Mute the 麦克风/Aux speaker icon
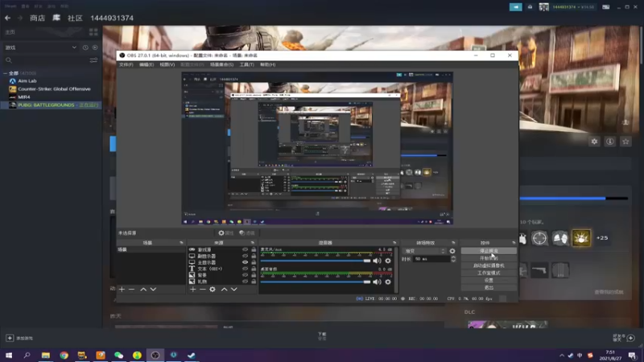The image size is (644, 362). click(377, 261)
